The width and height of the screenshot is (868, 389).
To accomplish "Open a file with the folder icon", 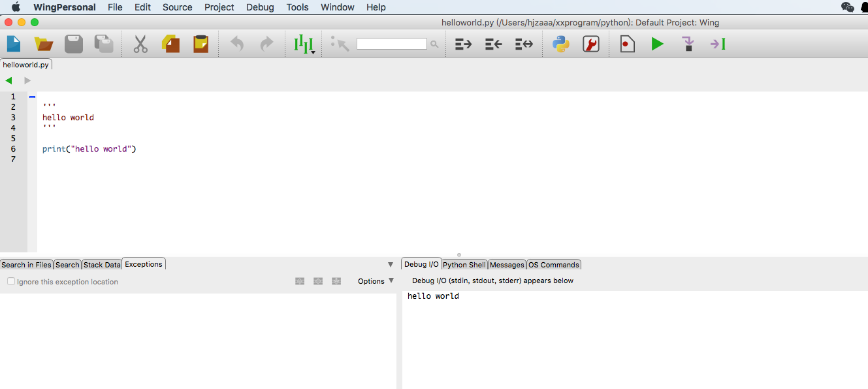I will 44,44.
